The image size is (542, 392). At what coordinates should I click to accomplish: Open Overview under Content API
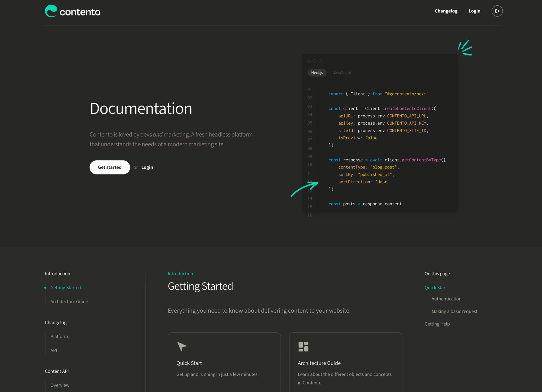(60, 385)
